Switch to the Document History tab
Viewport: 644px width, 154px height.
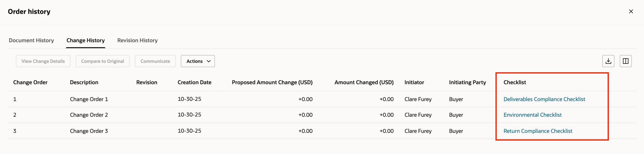pos(31,40)
